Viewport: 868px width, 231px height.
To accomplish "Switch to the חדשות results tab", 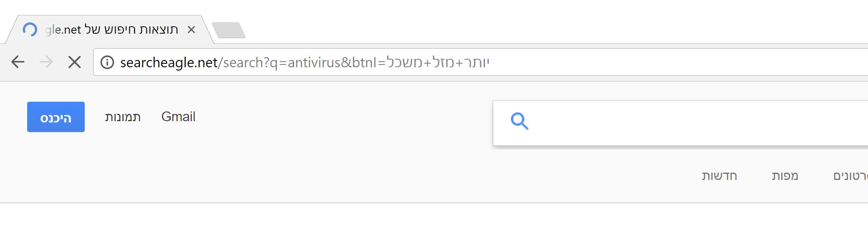I will 719,176.
